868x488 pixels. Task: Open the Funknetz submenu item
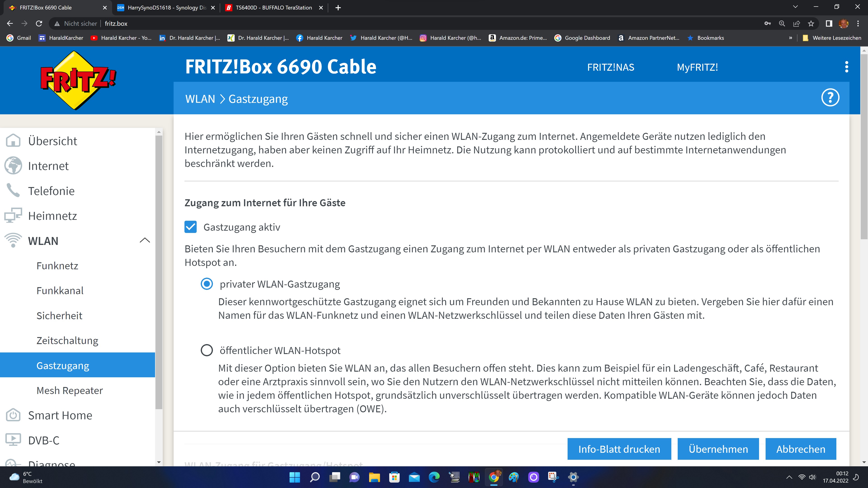click(x=57, y=266)
